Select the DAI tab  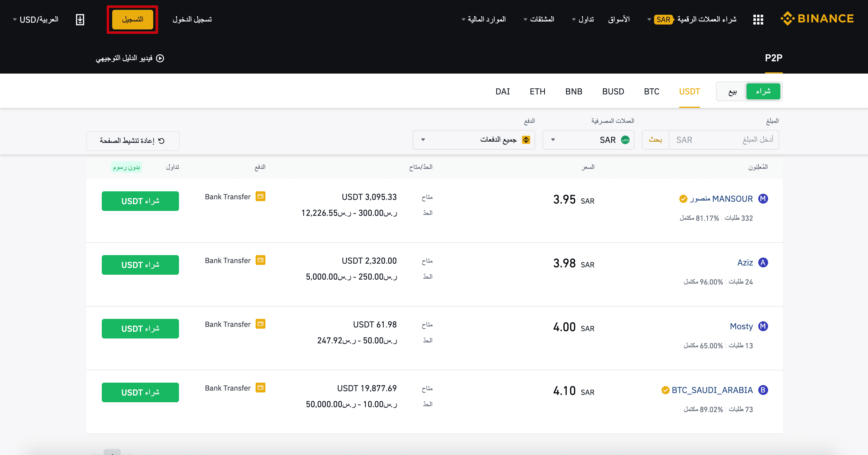click(x=503, y=92)
